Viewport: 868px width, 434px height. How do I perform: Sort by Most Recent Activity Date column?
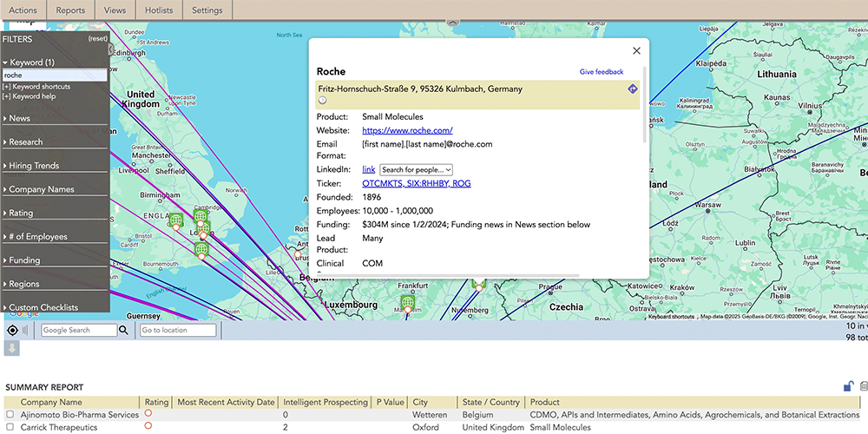point(226,403)
